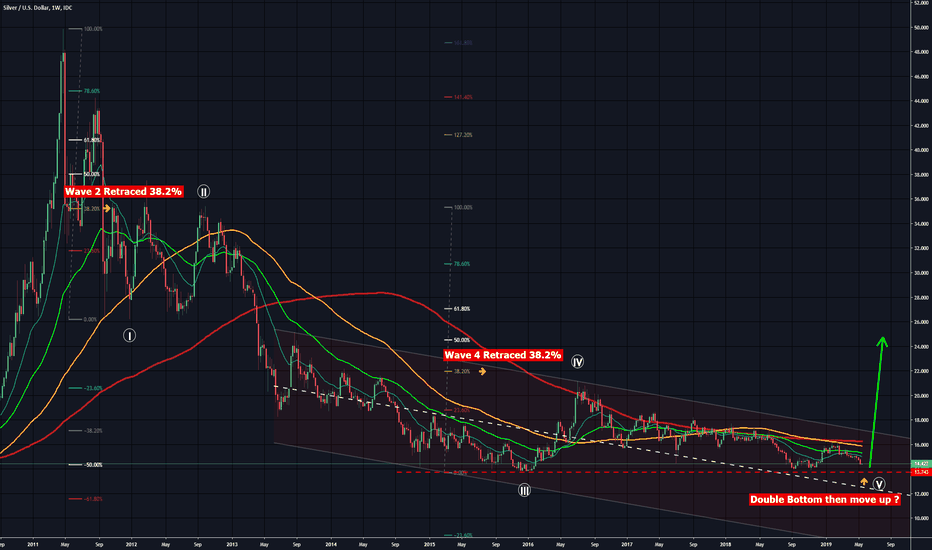Click the 2018 label on time axis
The image size is (932, 550).
[x=725, y=544]
